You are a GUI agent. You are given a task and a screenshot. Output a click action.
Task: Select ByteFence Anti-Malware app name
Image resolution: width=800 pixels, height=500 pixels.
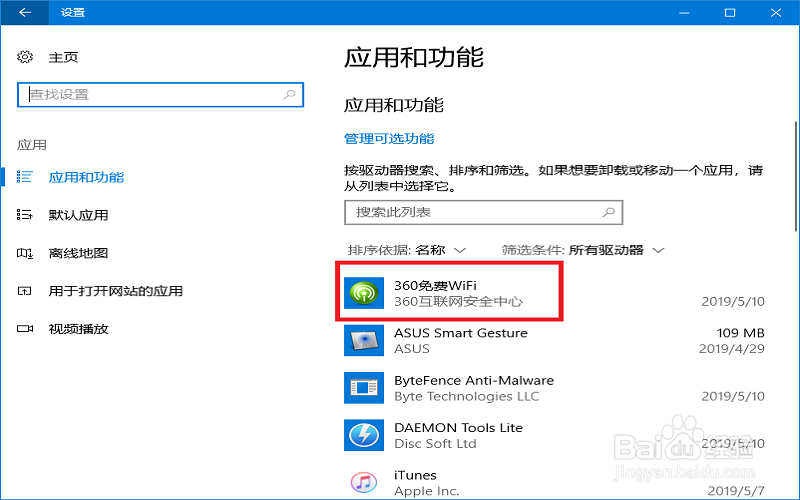point(474,380)
